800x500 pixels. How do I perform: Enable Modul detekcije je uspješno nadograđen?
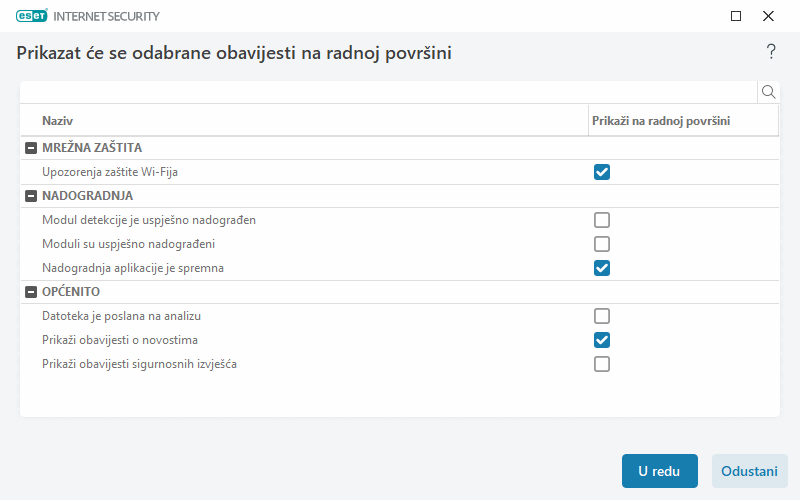click(x=602, y=220)
